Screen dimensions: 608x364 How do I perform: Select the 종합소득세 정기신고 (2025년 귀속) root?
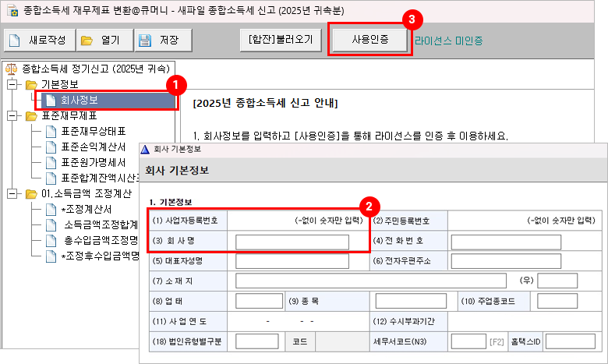[96, 69]
